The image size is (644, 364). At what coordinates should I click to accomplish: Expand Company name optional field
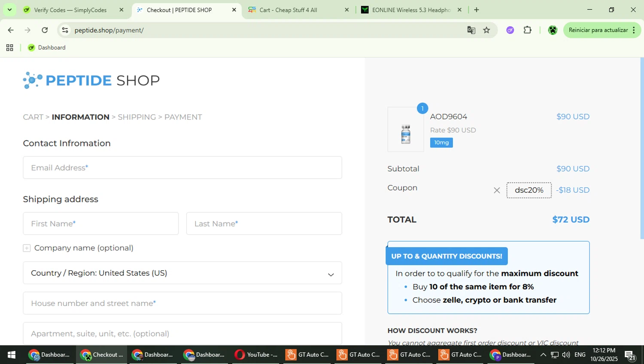coord(27,248)
